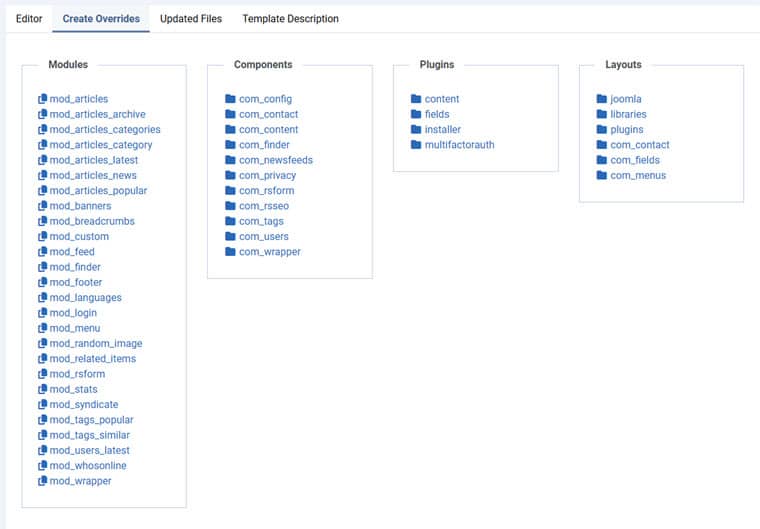Click the copy icon beside mod_login
760x529 pixels.
43,312
